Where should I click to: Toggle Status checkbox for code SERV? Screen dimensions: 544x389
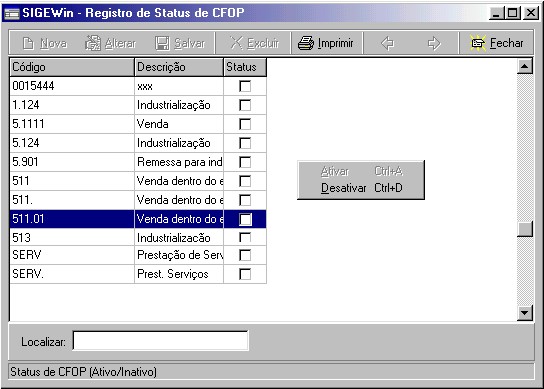tap(245, 255)
